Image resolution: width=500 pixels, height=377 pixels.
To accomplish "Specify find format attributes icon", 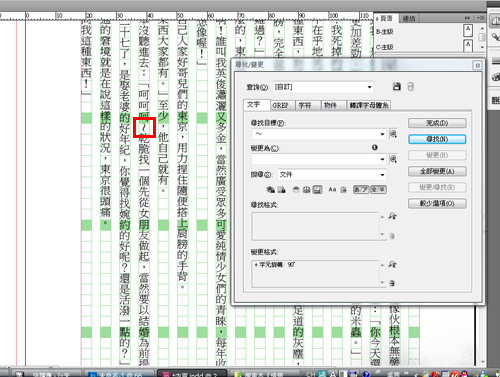I will 392,216.
